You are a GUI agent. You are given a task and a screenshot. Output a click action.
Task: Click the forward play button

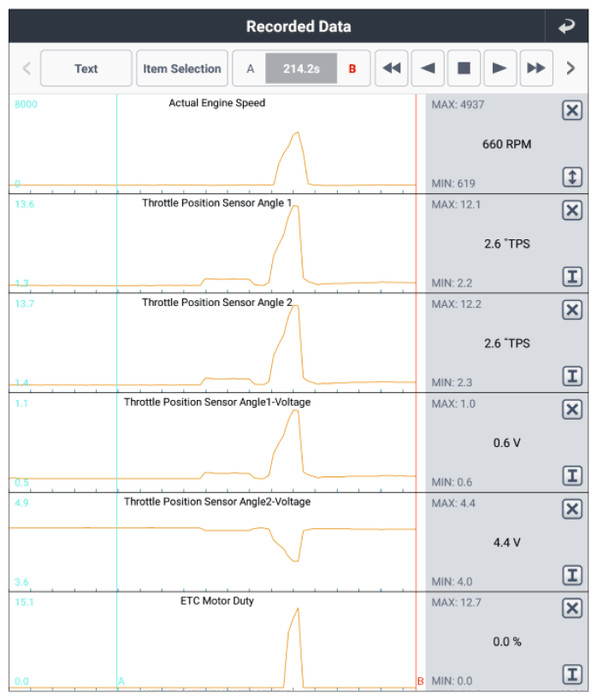click(500, 68)
